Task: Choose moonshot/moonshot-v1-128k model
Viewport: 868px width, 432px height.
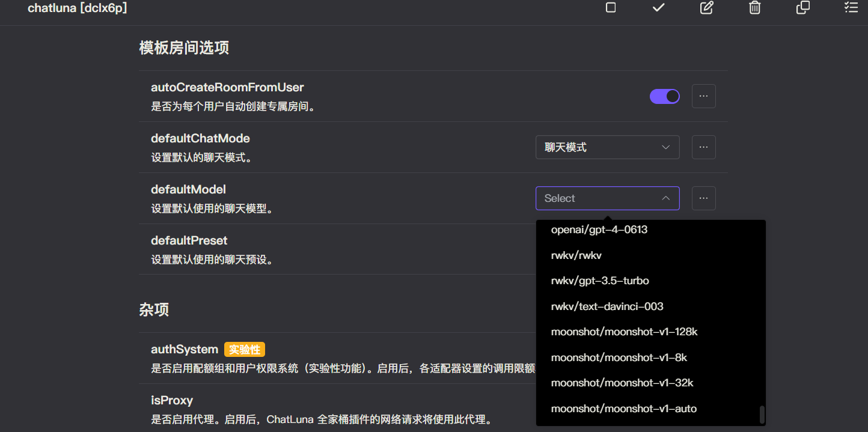Action: [624, 332]
